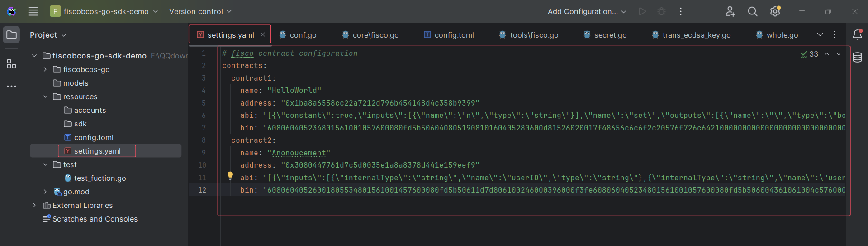Collapse fiscobcos-go-sdk-demo root folder
This screenshot has width=868, height=246.
[34, 56]
